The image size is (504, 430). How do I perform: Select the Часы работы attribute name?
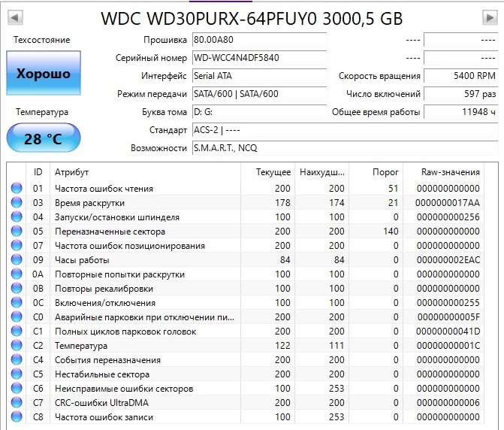click(82, 260)
